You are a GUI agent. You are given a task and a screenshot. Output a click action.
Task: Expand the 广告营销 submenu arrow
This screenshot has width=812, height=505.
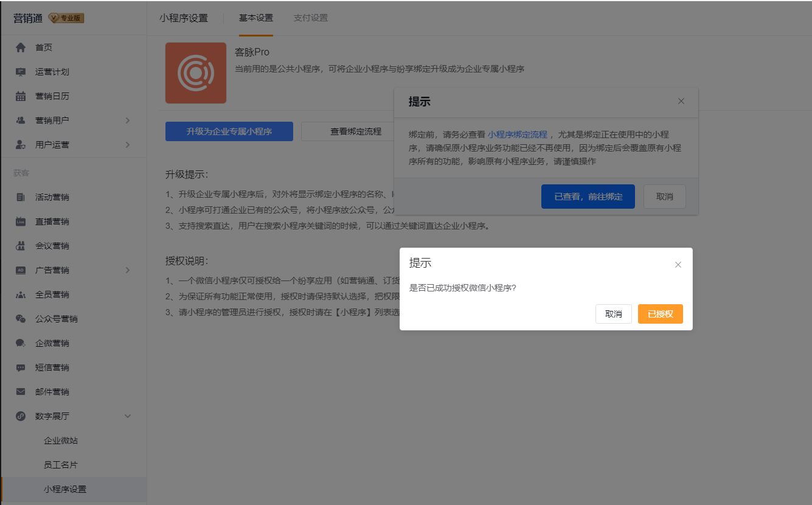tap(128, 270)
